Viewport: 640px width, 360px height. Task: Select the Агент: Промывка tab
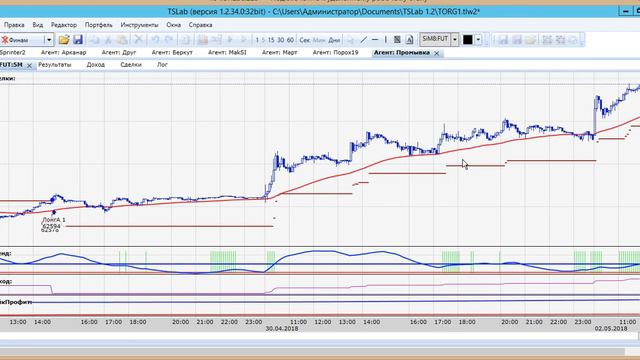click(x=402, y=53)
